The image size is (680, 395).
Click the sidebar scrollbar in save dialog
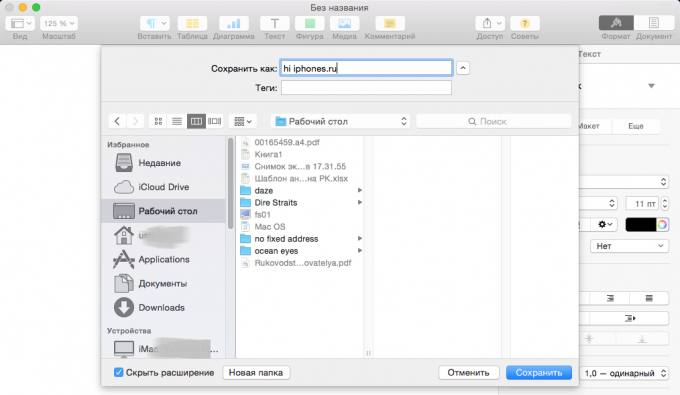(230, 183)
